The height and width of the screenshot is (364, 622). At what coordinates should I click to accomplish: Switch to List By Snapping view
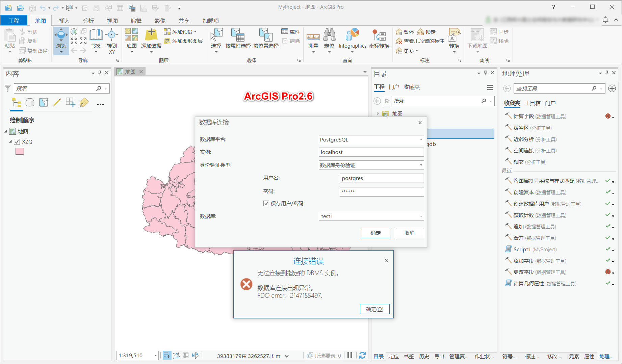[71, 102]
